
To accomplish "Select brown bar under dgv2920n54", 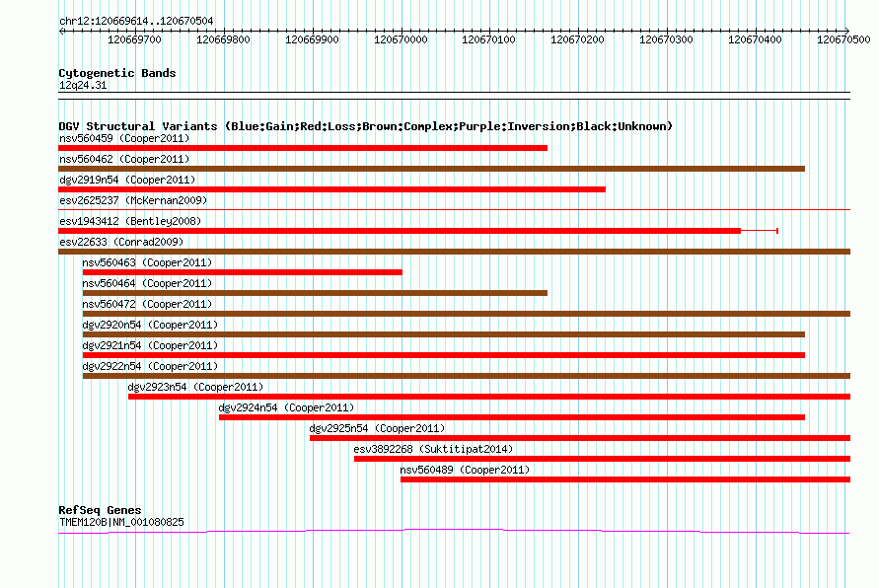I will [x=444, y=334].
